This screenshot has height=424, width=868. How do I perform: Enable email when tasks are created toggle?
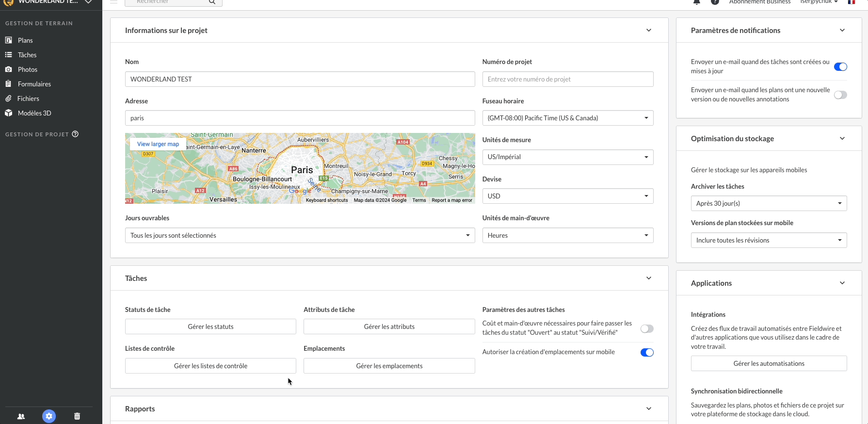tap(840, 67)
